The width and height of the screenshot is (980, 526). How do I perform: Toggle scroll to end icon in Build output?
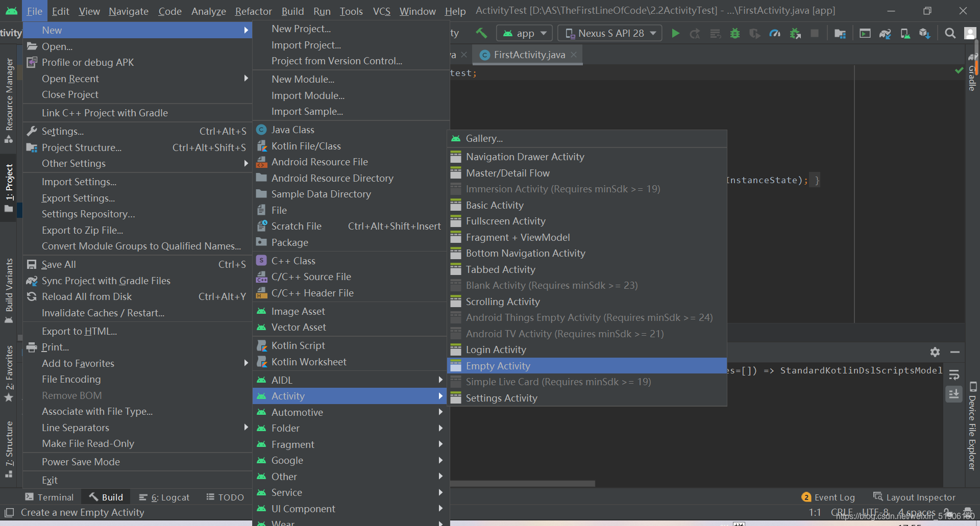(x=954, y=394)
